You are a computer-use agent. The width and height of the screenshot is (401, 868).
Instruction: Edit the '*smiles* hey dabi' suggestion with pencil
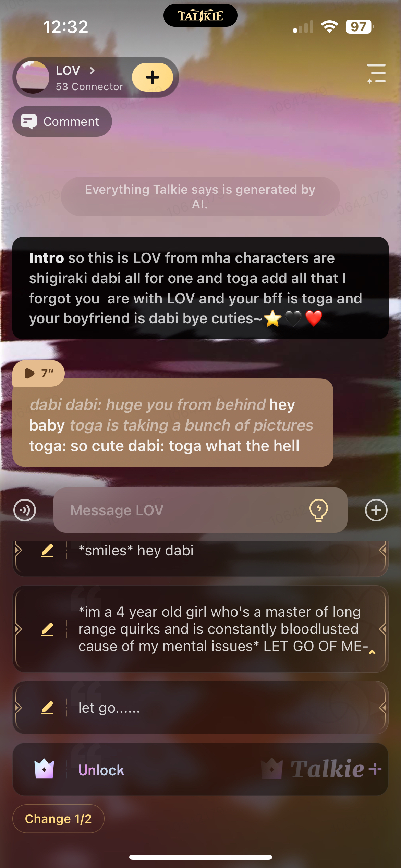pos(47,551)
